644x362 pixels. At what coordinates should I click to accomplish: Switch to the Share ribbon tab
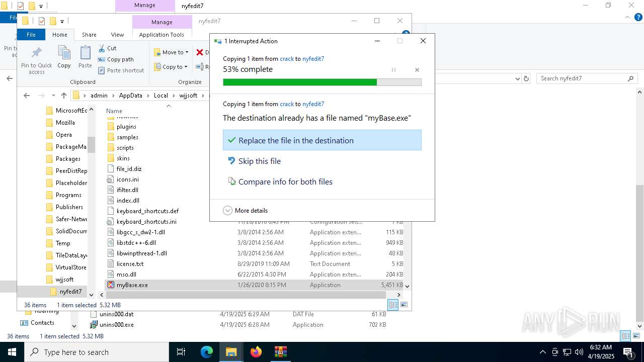89,35
